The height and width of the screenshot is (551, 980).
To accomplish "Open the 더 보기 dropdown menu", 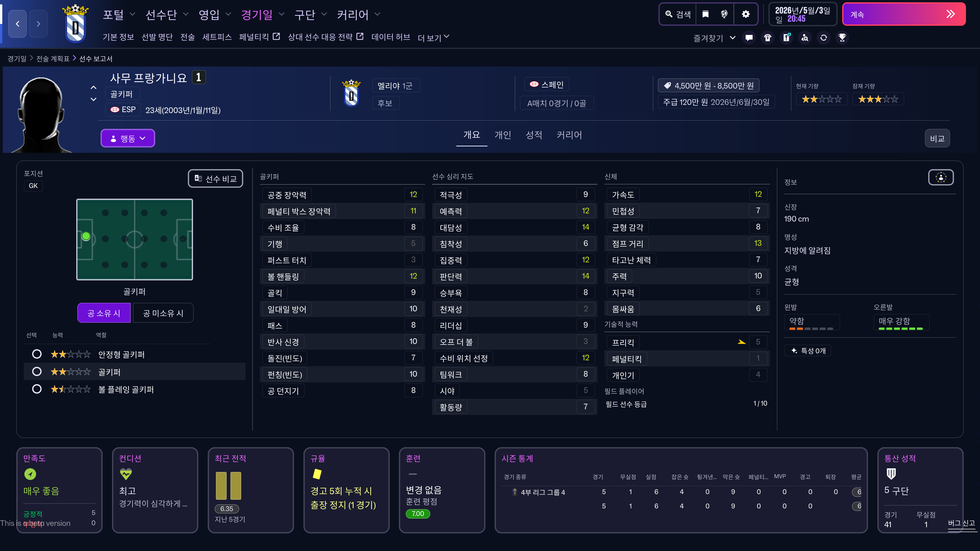I will [433, 38].
